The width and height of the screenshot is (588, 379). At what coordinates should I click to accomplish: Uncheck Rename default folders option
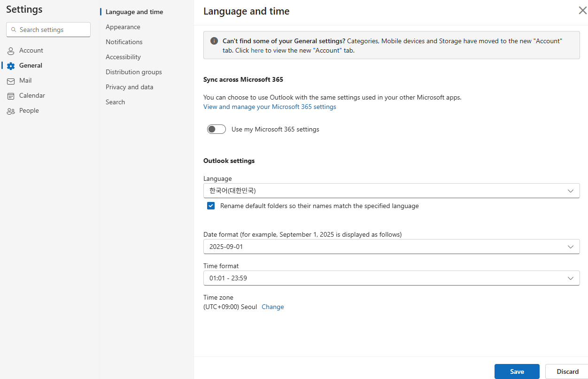tap(210, 206)
